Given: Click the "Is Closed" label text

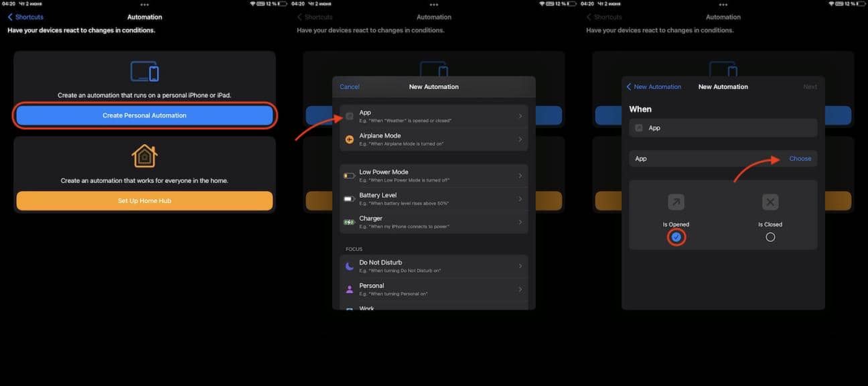Looking at the screenshot, I should point(770,224).
